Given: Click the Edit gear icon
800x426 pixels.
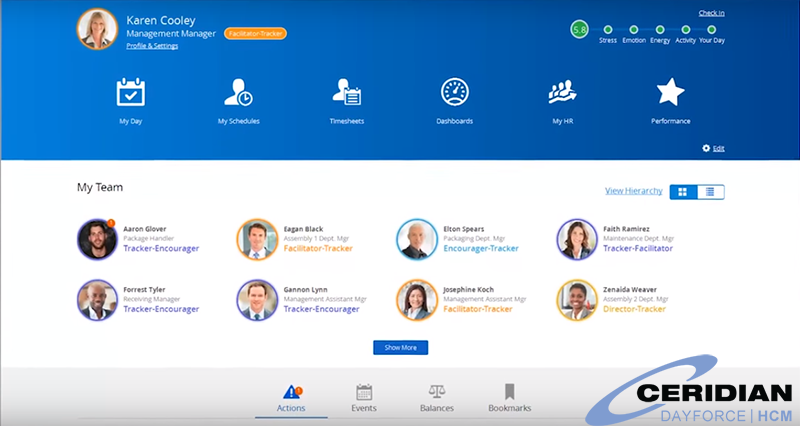Looking at the screenshot, I should pos(706,148).
